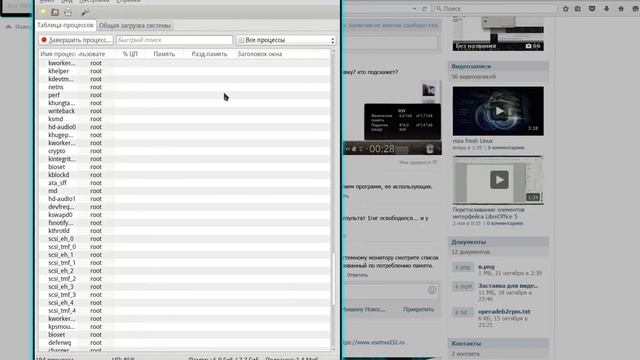Viewport: 640px width, 360px height.
Task: Click Завершить процесс button
Action: pos(76,40)
